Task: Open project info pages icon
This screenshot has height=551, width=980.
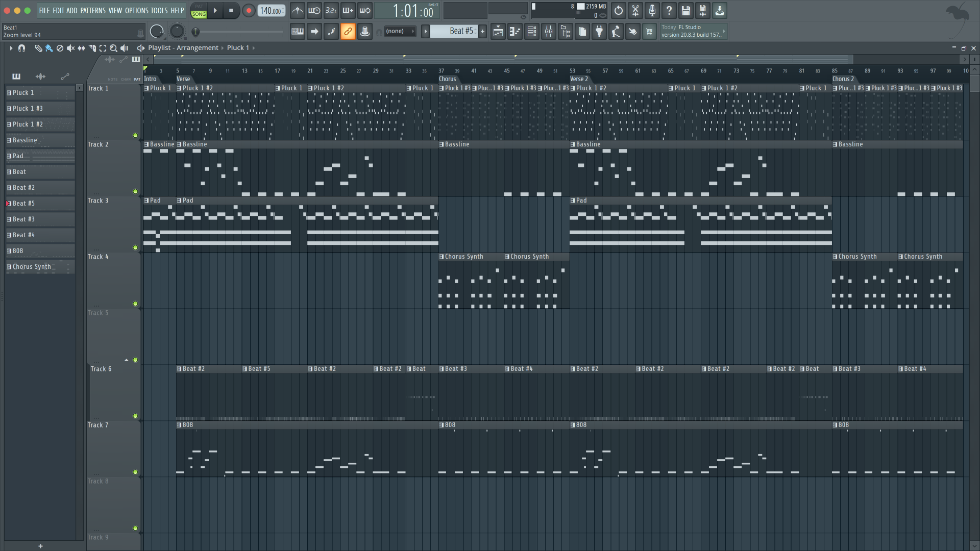Action: (x=582, y=32)
